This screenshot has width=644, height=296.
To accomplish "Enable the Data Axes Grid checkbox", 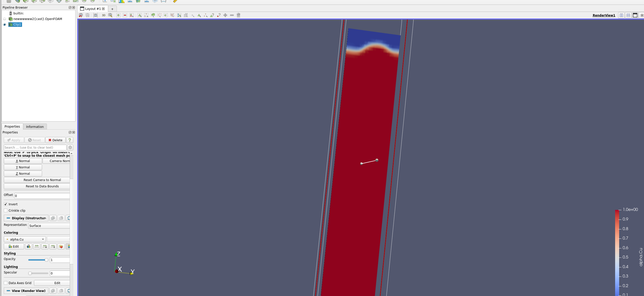I will [6, 283].
